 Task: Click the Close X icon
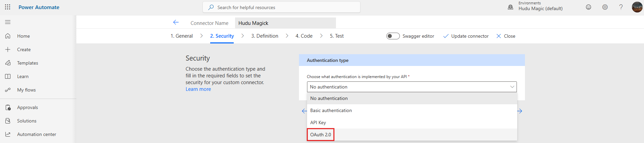point(499,36)
